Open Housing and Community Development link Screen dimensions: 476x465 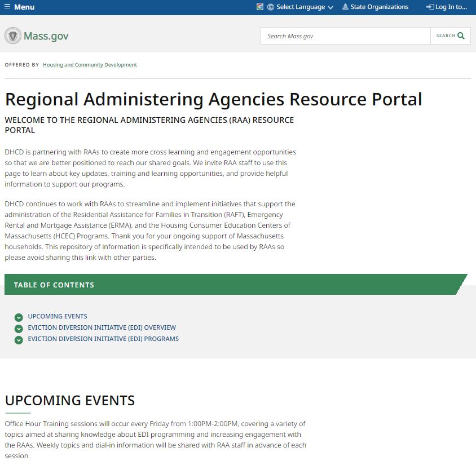point(90,65)
